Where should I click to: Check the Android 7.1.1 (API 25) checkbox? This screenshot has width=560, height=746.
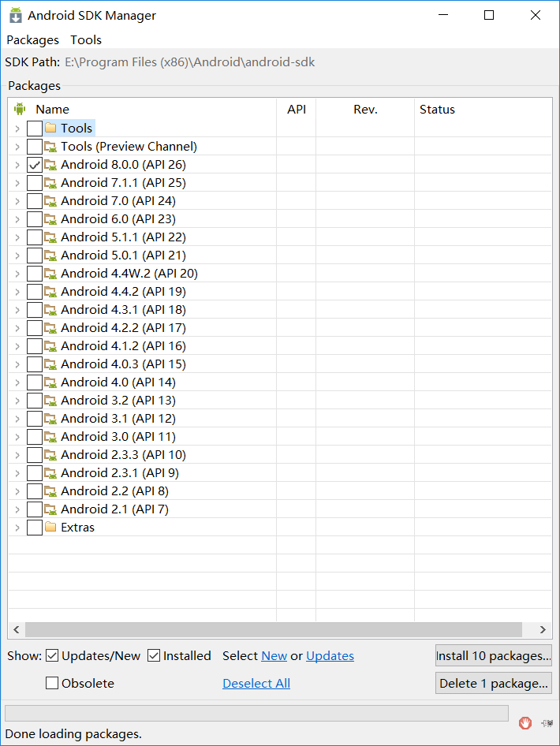(x=35, y=183)
